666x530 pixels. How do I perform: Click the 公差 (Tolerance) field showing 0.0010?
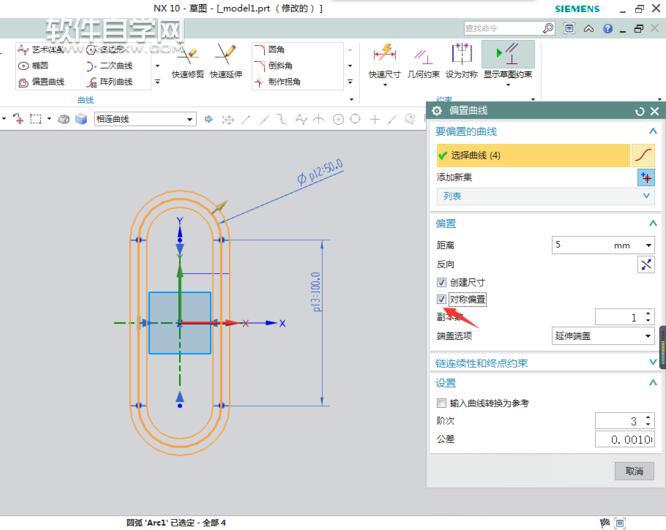624,440
